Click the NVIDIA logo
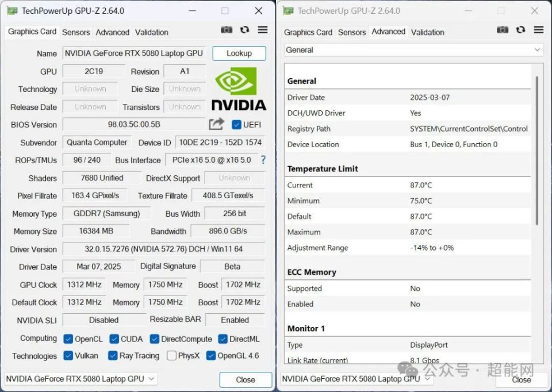 (239, 89)
